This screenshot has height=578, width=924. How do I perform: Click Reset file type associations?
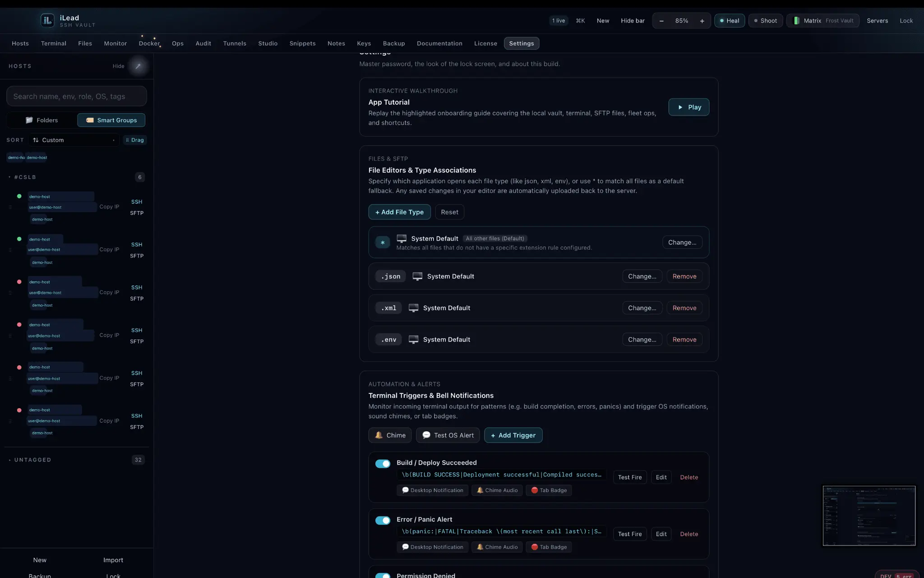(449, 212)
